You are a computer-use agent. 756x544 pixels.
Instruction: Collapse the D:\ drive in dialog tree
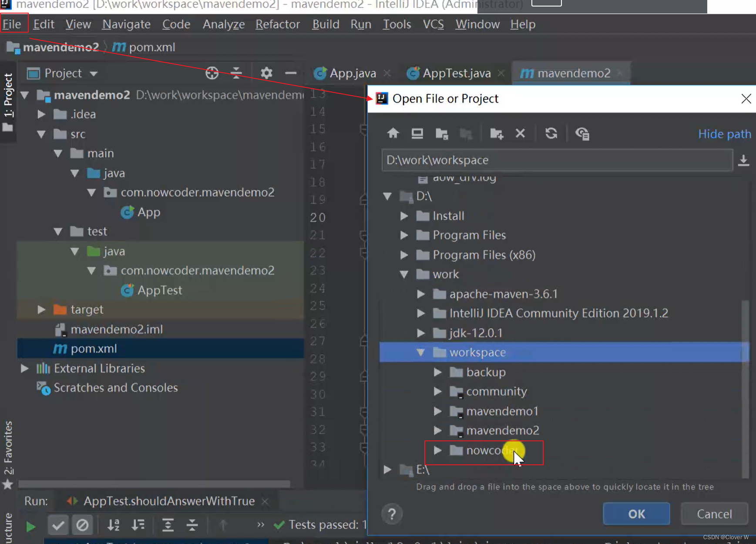click(x=387, y=196)
